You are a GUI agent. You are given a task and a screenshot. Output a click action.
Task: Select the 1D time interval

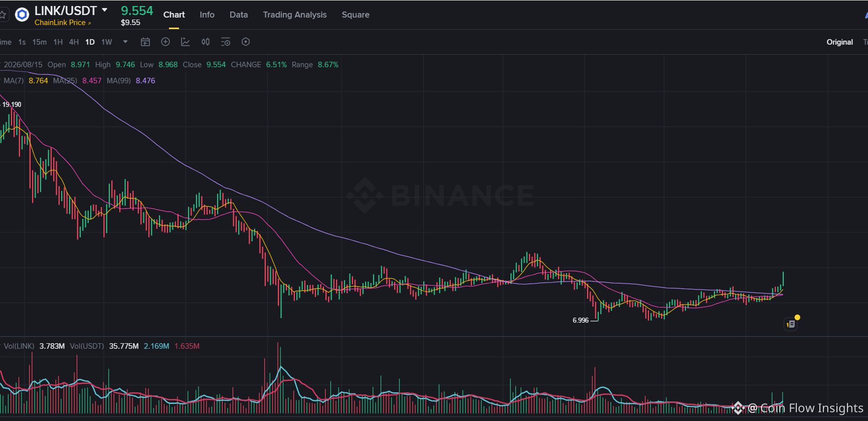[90, 42]
